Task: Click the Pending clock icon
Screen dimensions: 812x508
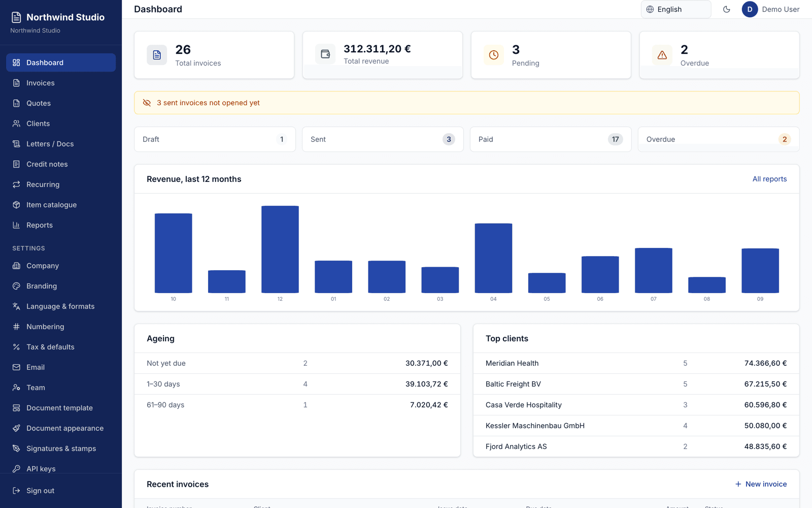Action: coord(494,55)
